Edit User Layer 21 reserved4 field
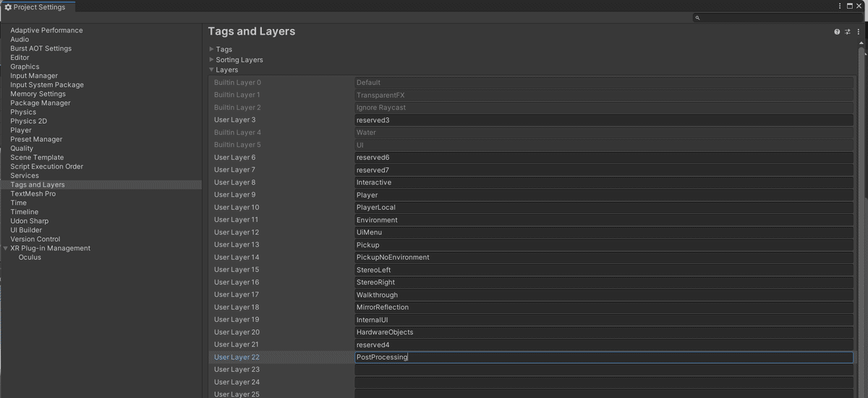 click(604, 344)
